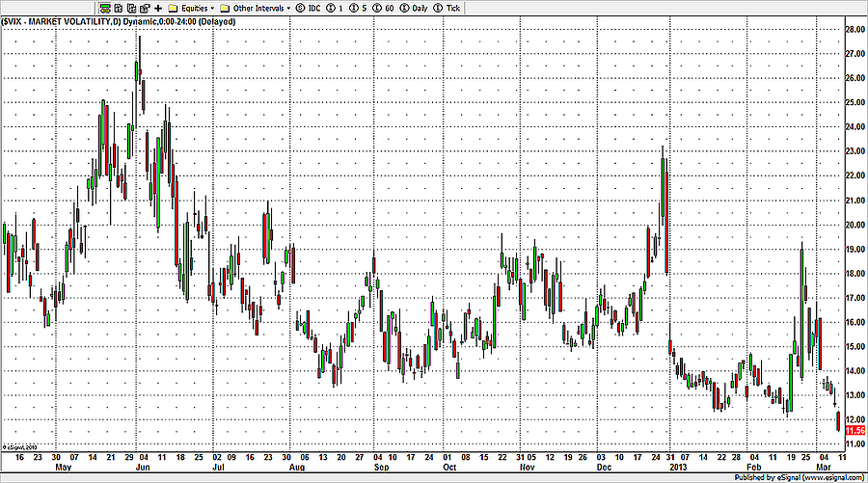868x483 pixels.
Task: Click the folder icon beside Other Intervals
Action: coord(225,7)
